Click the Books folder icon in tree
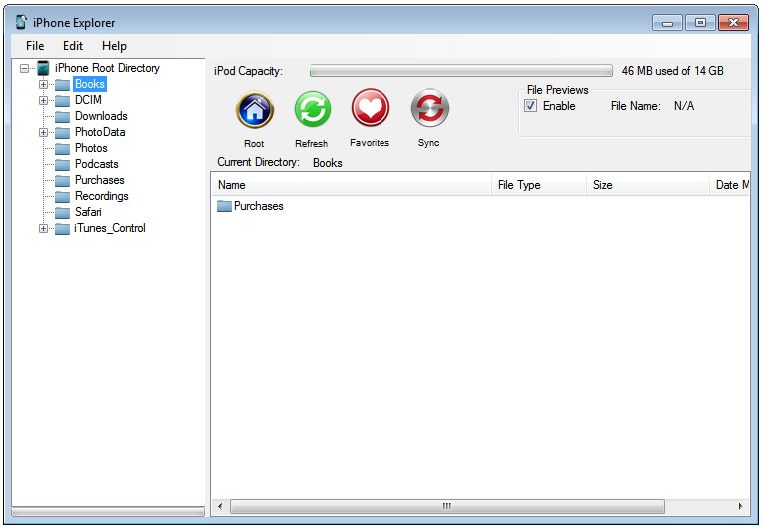763x532 pixels. coord(62,85)
